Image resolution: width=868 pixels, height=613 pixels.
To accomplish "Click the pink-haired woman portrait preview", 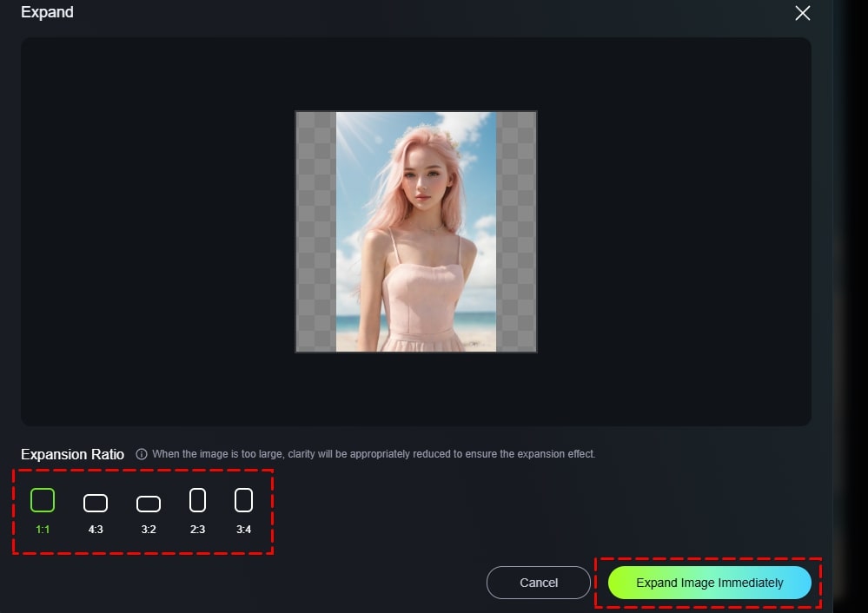I will click(x=415, y=231).
